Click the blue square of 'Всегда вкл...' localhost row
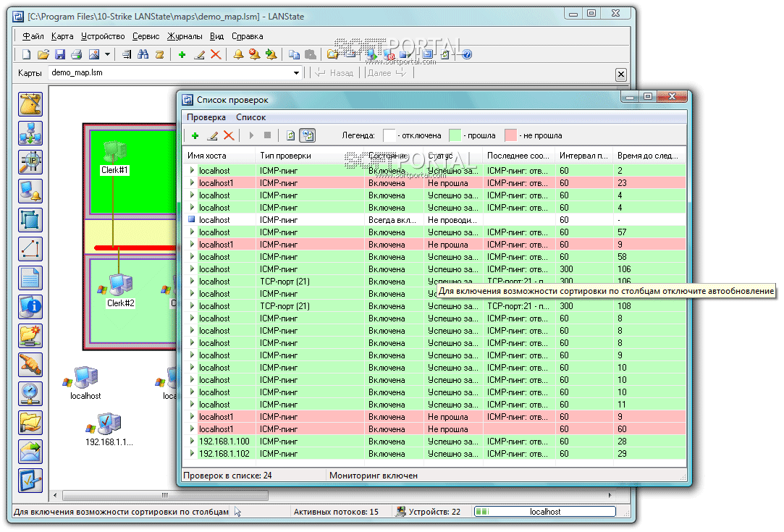 point(192,219)
